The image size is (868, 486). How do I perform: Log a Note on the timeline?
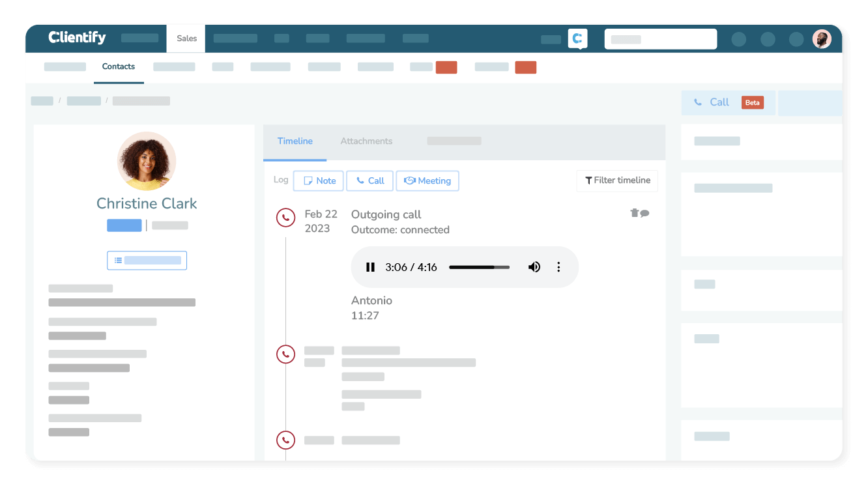pyautogui.click(x=318, y=180)
